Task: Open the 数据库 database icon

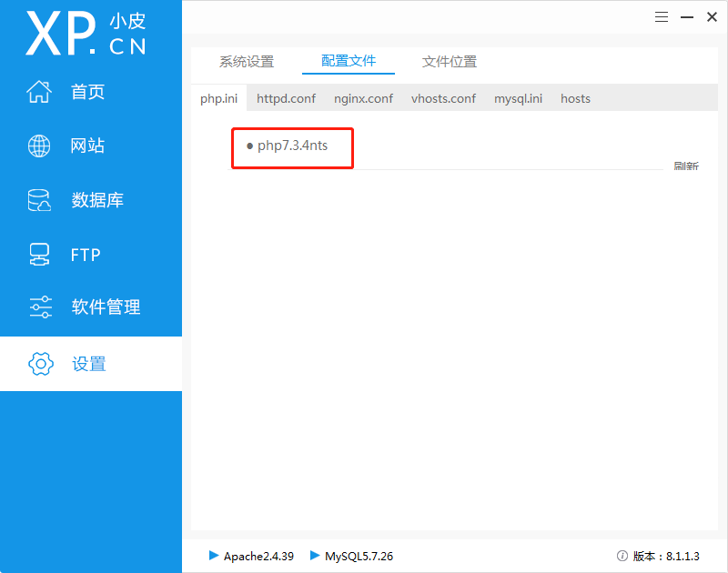Action: 39,200
